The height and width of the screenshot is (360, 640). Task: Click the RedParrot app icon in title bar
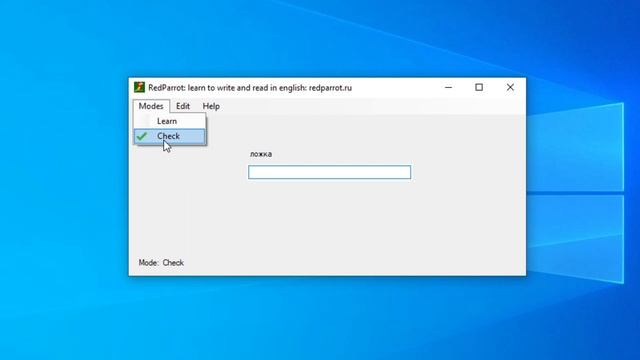139,87
